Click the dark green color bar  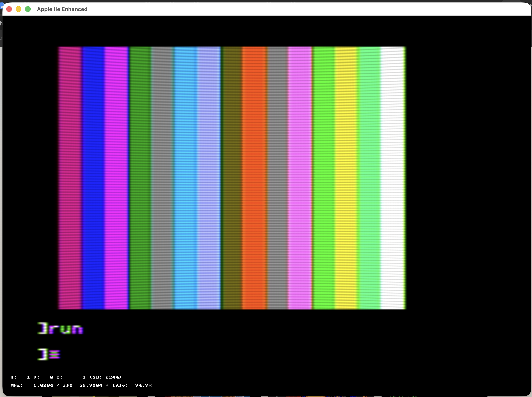140,178
